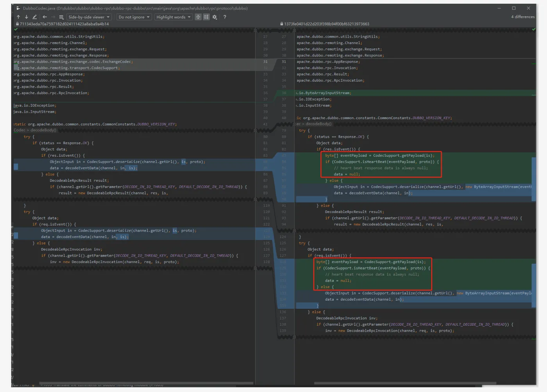The image size is (547, 392).
Task: Click first 'byte[] eventPayload' line in right pane
Action: [379, 156]
